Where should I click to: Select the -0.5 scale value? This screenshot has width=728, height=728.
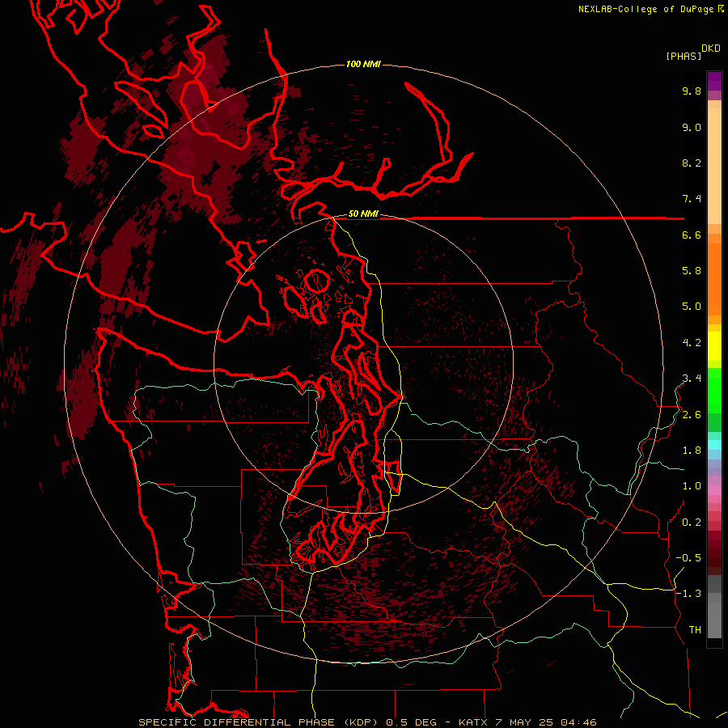click(688, 558)
